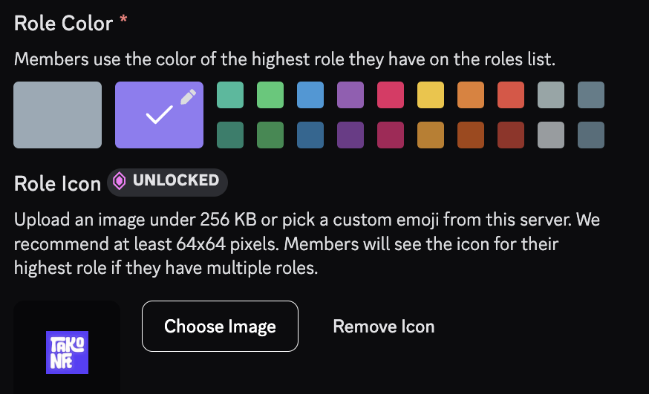Pick the teal color swatch

(x=231, y=95)
